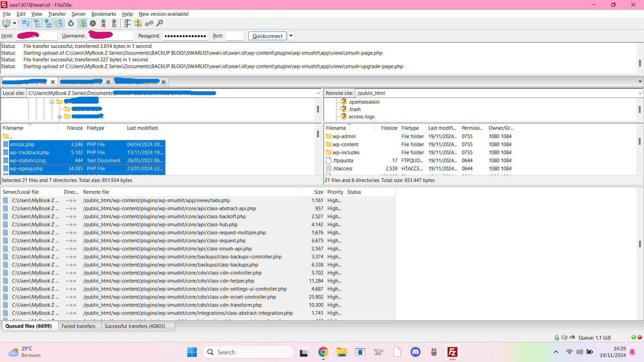Toggle the remote directory tree display
Screen dimensions: 644x362
48,23
